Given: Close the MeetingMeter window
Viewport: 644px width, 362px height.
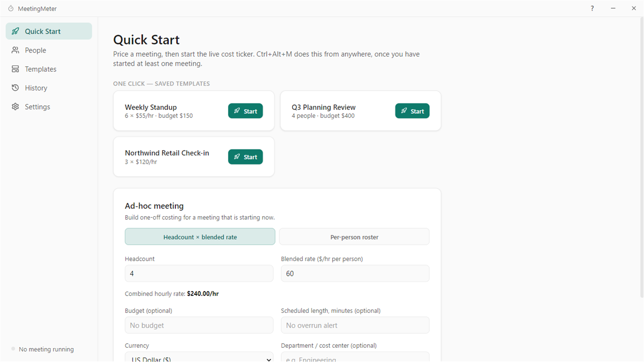Looking at the screenshot, I should tap(634, 8).
